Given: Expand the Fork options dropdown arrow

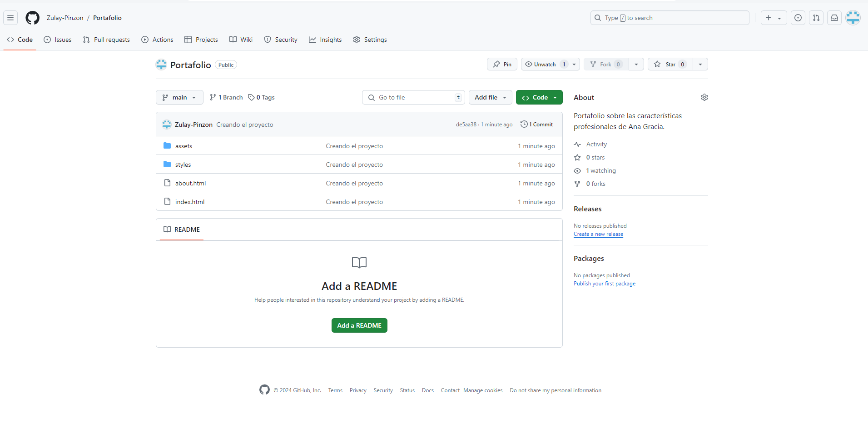Looking at the screenshot, I should [636, 64].
